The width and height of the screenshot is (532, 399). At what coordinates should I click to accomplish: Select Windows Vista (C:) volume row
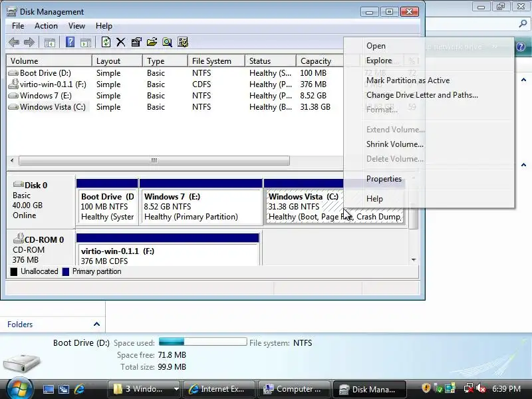tap(175, 107)
